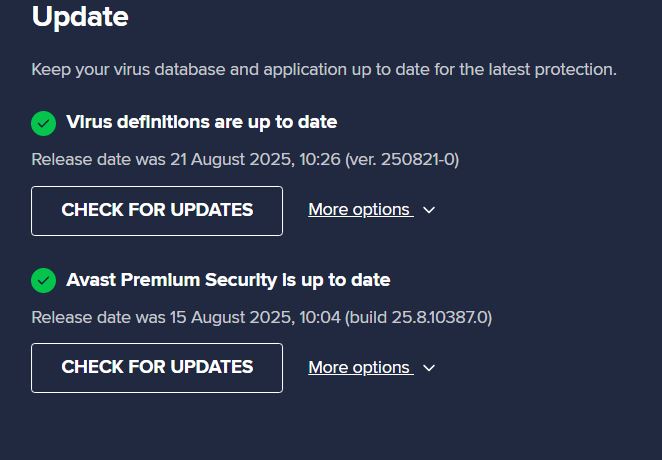Screen dimensions: 662x460
Task: Check for virus definition updates
Action: (x=157, y=211)
